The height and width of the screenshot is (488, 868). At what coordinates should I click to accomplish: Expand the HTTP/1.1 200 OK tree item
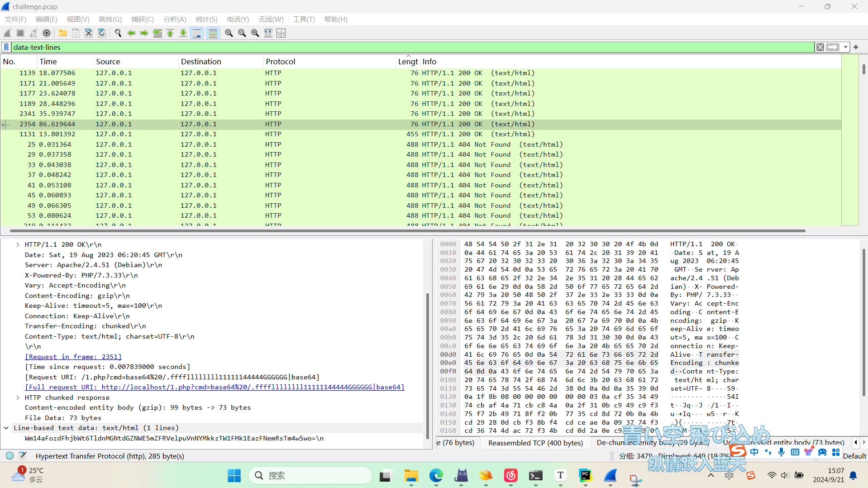tap(18, 244)
